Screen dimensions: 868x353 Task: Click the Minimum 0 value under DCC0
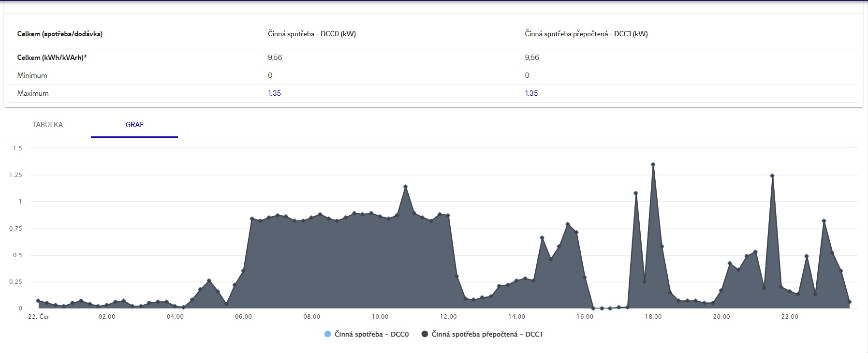point(270,75)
